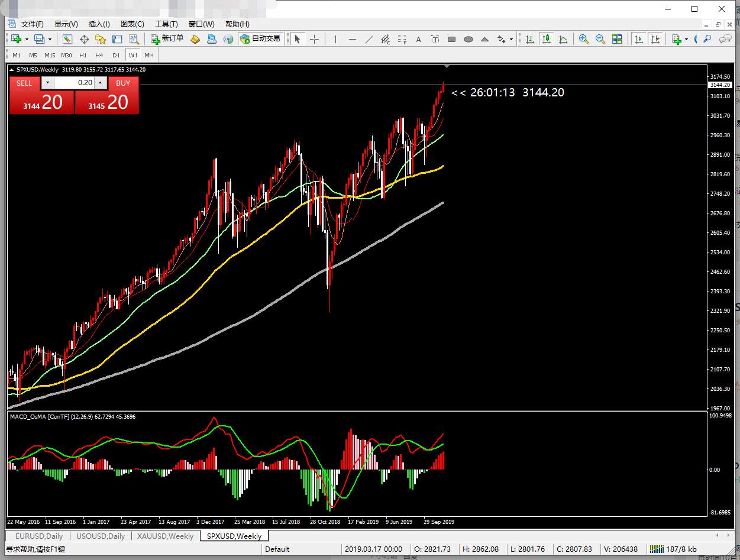Select the ellipse shape tool

[x=468, y=39]
